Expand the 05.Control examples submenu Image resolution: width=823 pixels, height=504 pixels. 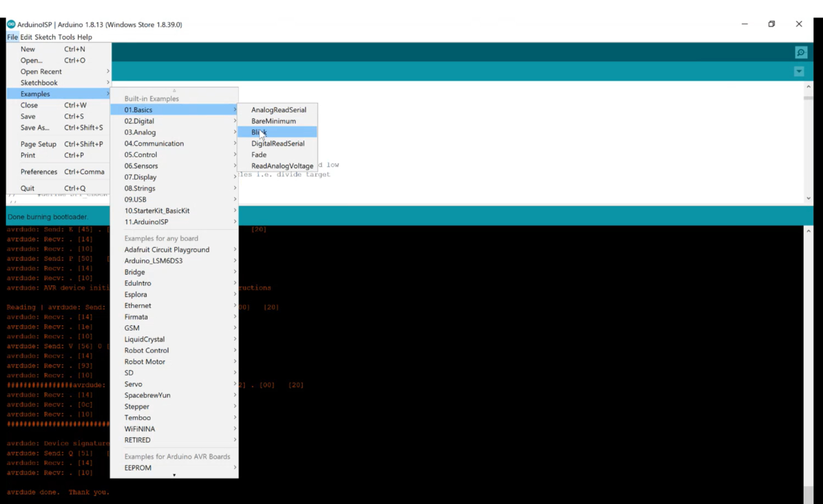pos(174,155)
